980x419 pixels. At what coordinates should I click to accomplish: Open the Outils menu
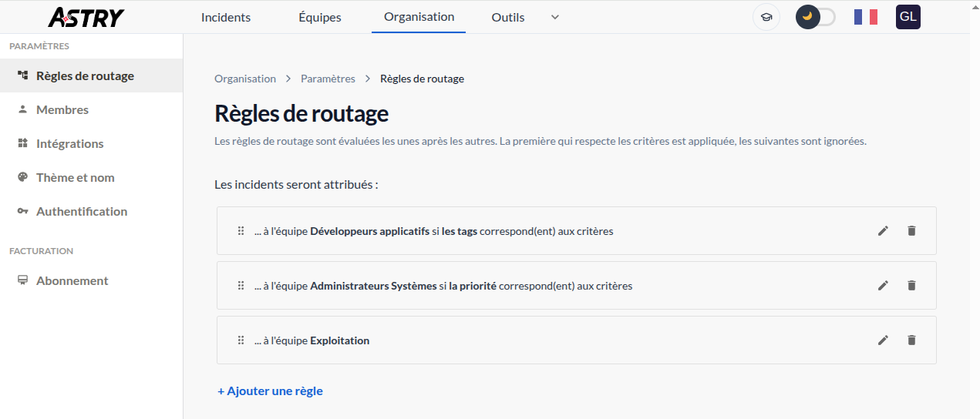pos(508,17)
